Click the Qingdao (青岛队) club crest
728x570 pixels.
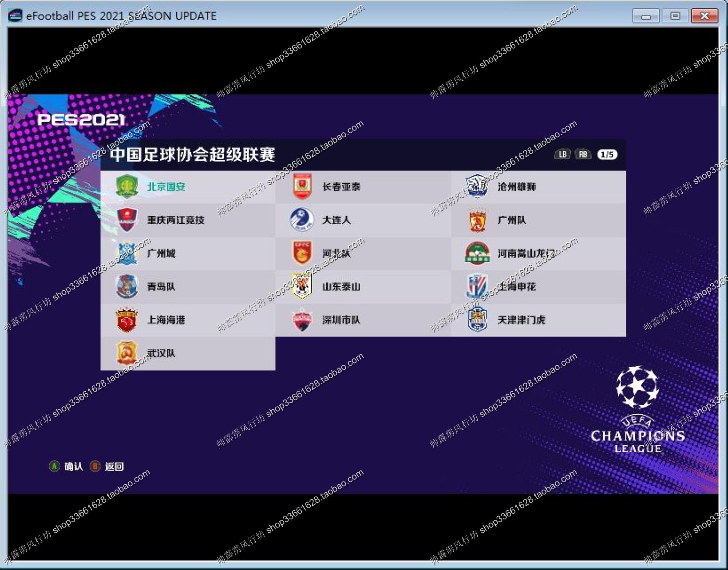127,286
